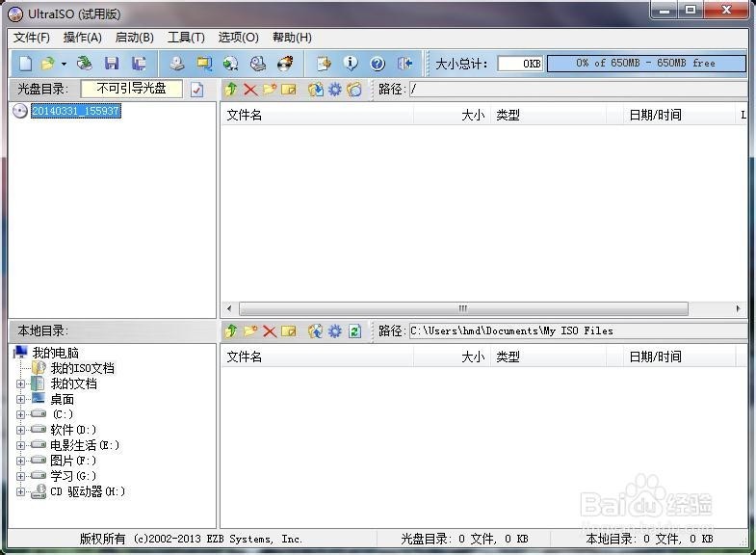Open the 操作(A) menu
Viewport: 756px width, 555px height.
click(x=83, y=38)
